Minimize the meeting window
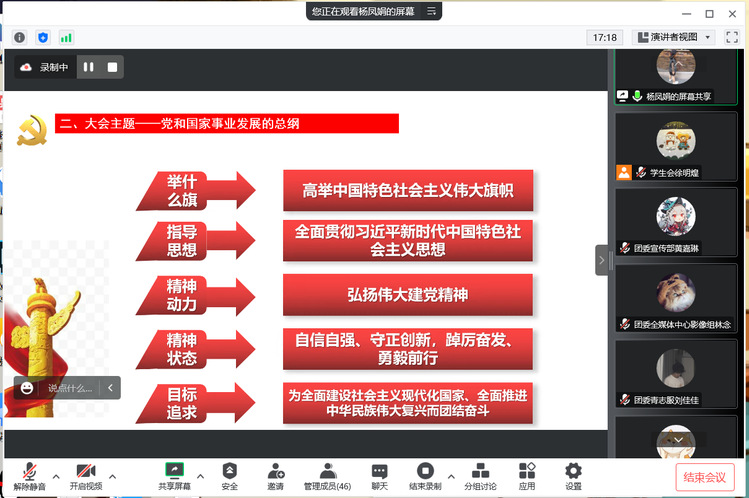The image size is (749, 498). (x=686, y=14)
